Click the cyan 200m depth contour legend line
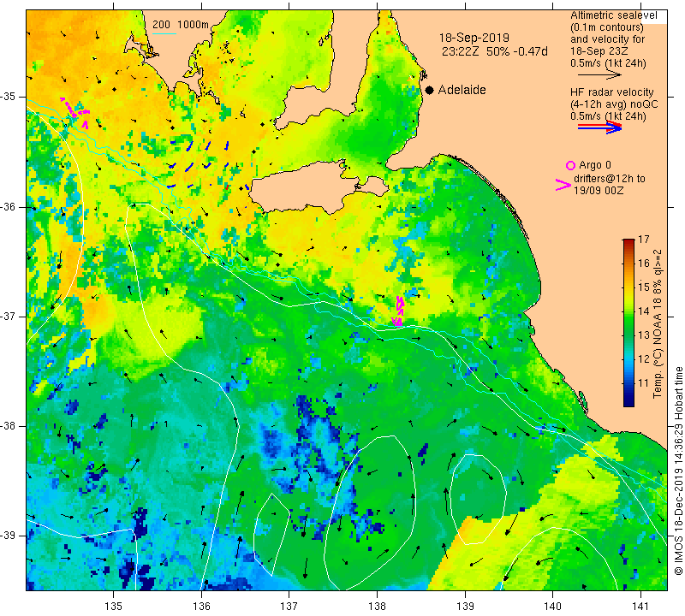The width and height of the screenshot is (685, 616). coord(164,33)
